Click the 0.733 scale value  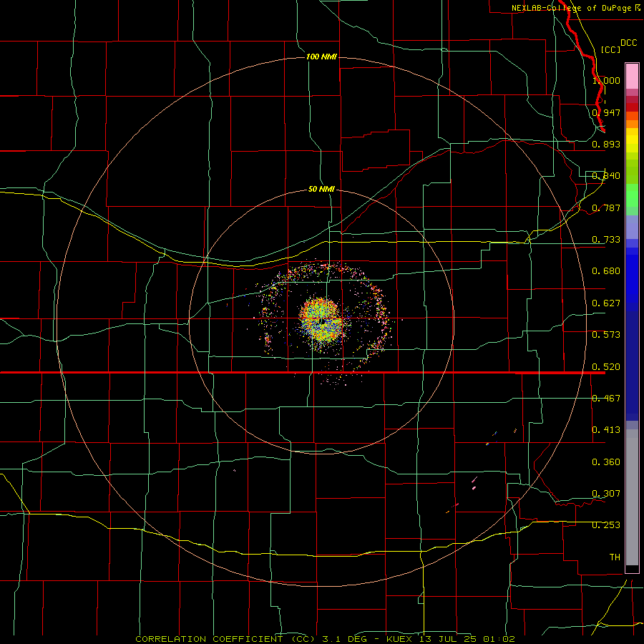pos(606,240)
